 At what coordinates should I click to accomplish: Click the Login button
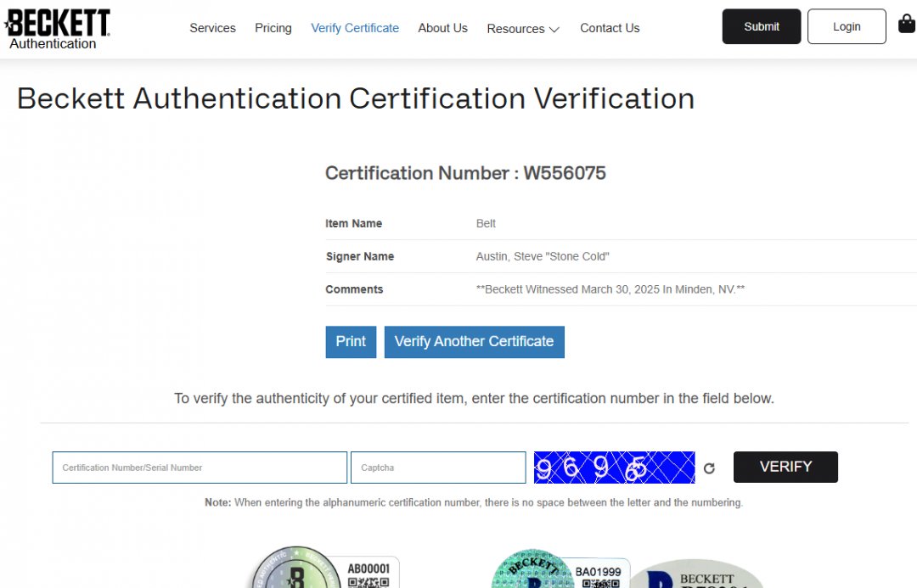point(847,26)
